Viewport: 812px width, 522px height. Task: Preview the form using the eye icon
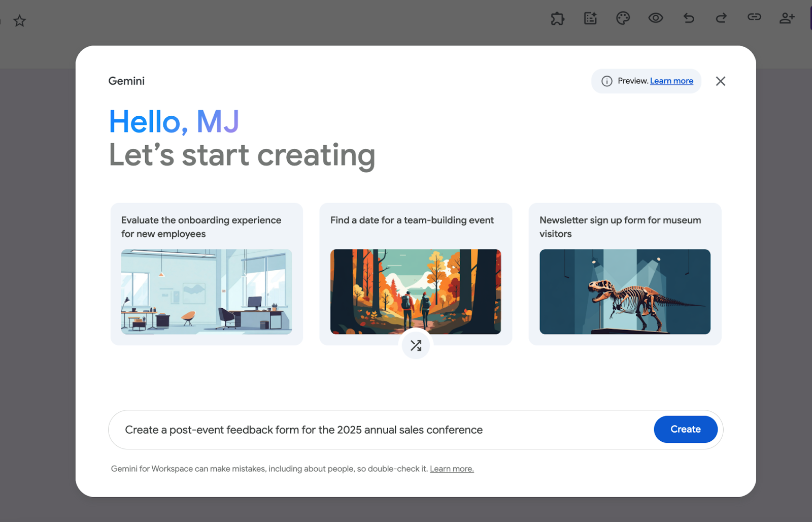656,18
